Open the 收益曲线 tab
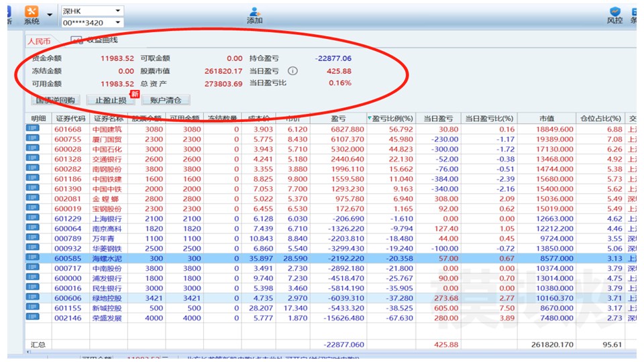The height and width of the screenshot is (362, 644). pos(95,40)
